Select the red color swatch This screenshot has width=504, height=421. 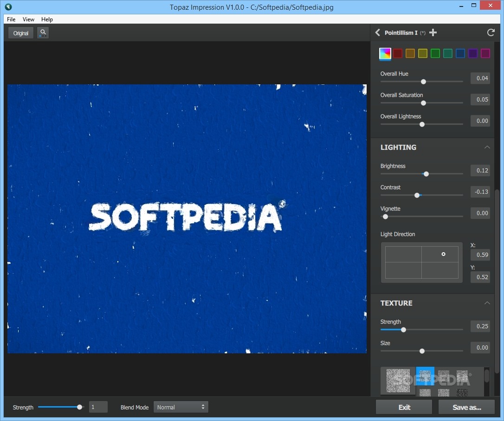click(398, 53)
